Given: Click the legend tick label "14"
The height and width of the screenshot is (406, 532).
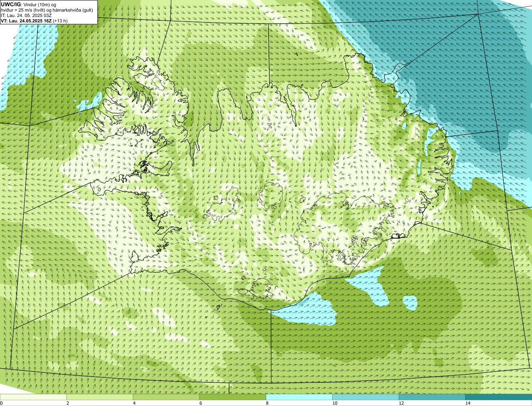Looking at the screenshot, I should (x=468, y=403).
